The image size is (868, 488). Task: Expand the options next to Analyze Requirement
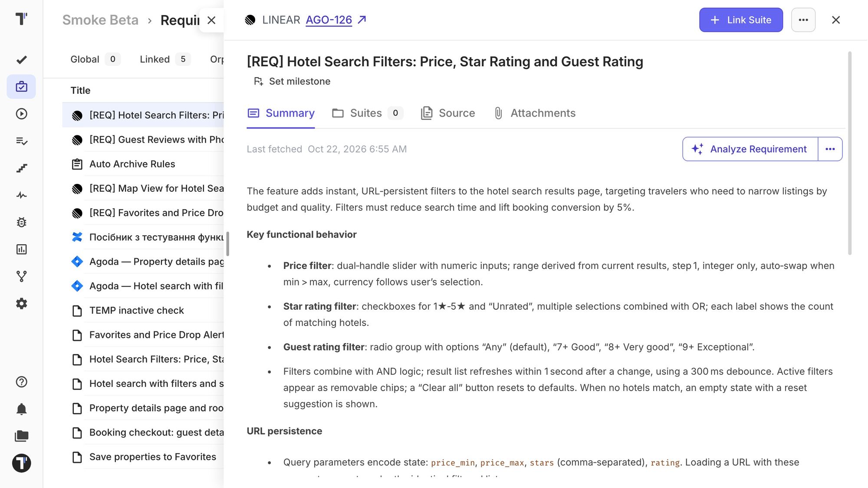click(830, 149)
